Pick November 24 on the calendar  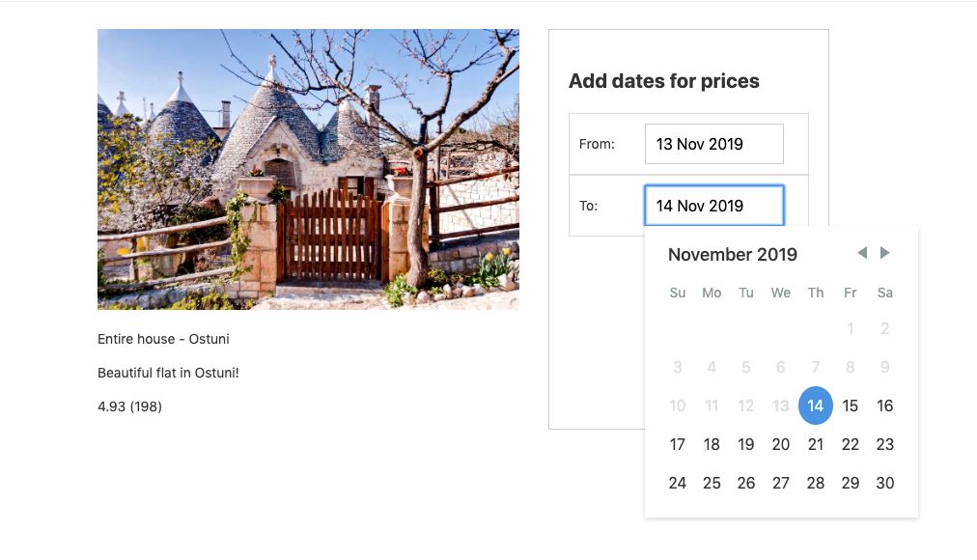coord(678,483)
